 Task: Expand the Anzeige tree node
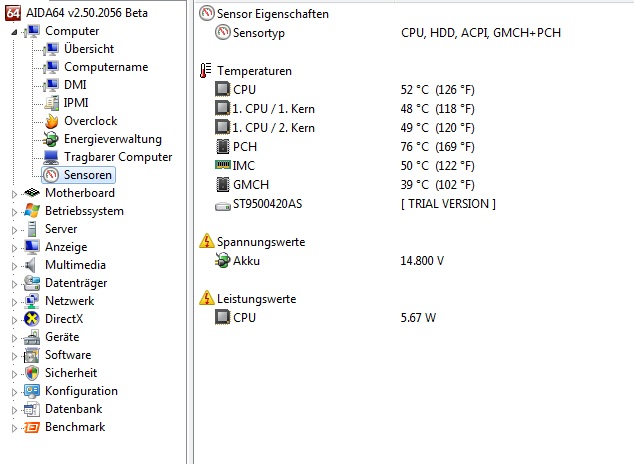click(14, 248)
